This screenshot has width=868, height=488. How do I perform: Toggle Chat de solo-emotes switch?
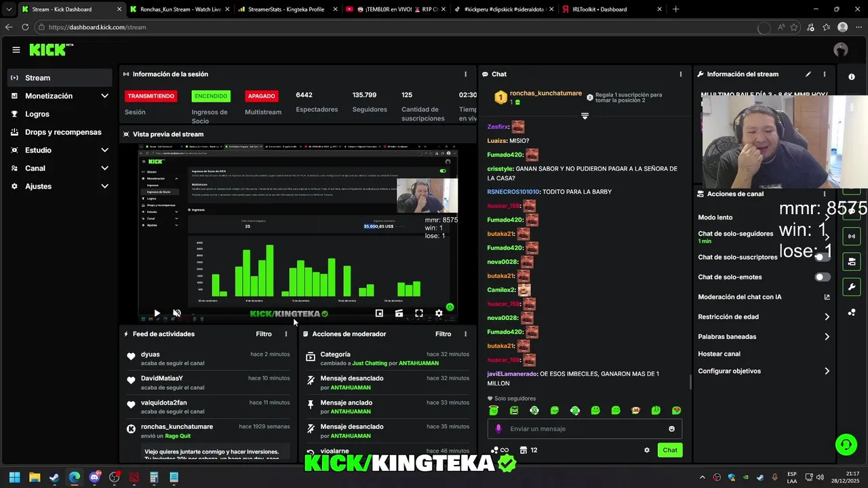tap(823, 277)
